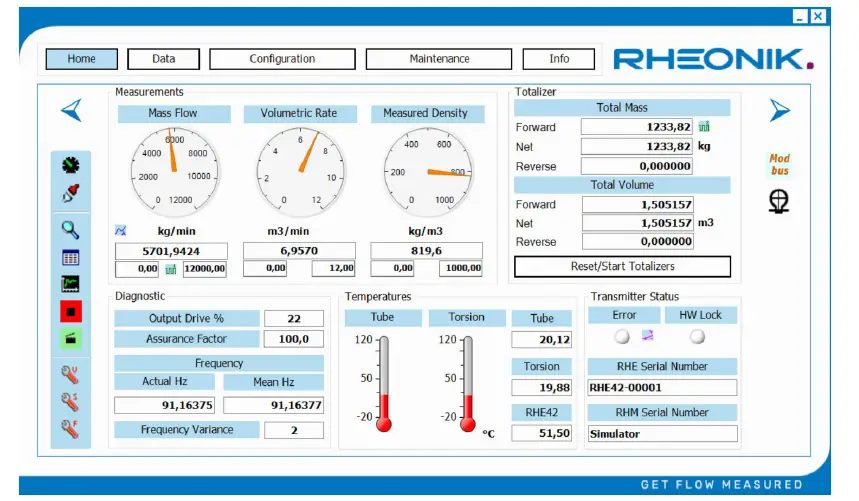Viewport: 859px width, 501px height.
Task: Click the wrench icon labeled U
Action: point(70,375)
